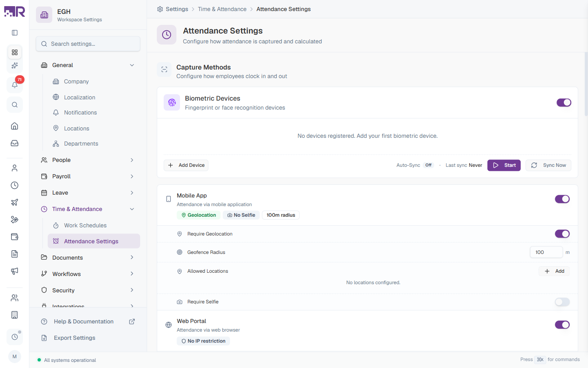Click the Geofence Radius value field
Image resolution: width=588 pixels, height=368 pixels.
pyautogui.click(x=546, y=252)
